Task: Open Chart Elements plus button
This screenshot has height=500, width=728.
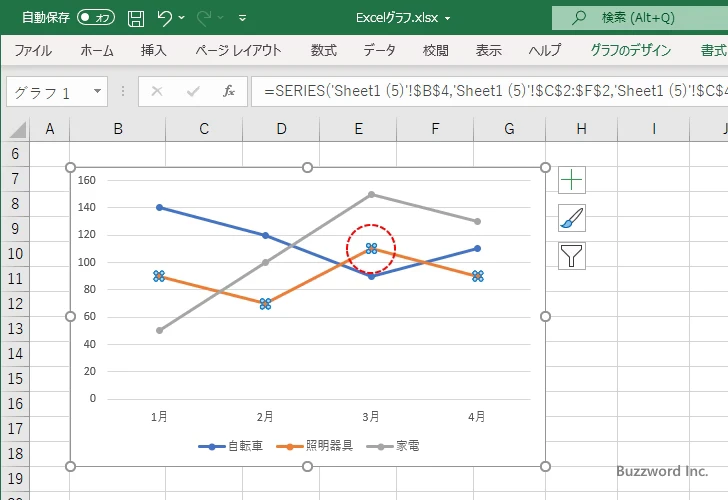Action: click(x=572, y=180)
